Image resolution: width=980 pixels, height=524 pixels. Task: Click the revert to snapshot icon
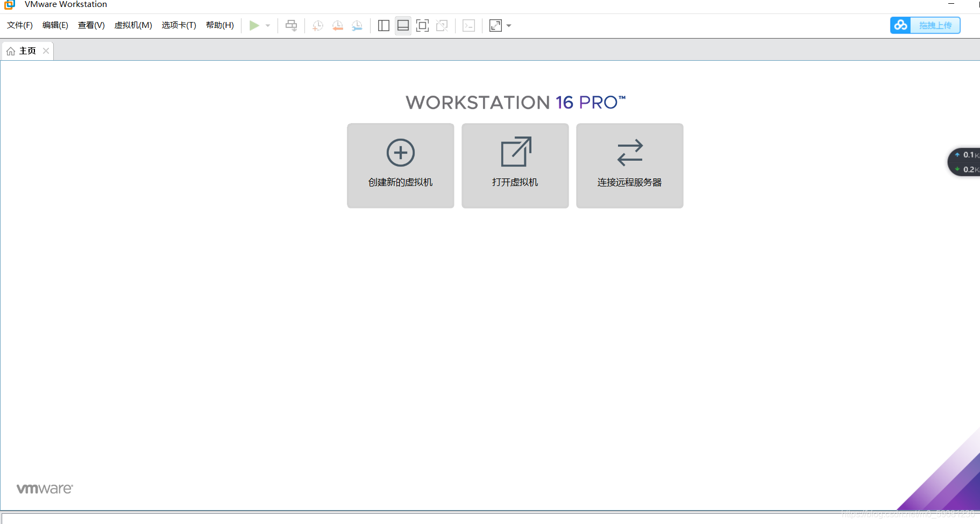click(x=337, y=25)
